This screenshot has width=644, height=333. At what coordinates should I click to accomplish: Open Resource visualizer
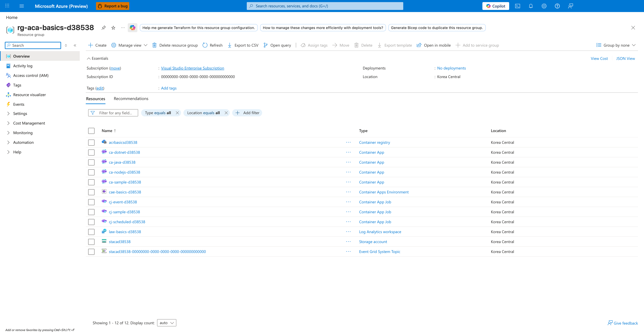[x=29, y=95]
